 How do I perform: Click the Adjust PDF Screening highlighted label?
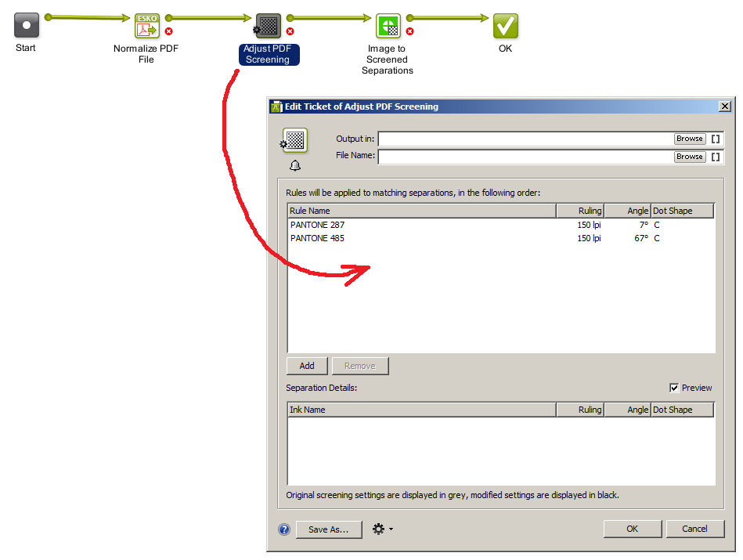tap(269, 54)
